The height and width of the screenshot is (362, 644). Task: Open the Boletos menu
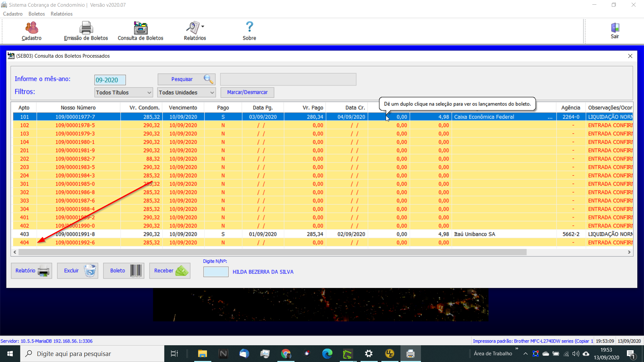point(37,14)
